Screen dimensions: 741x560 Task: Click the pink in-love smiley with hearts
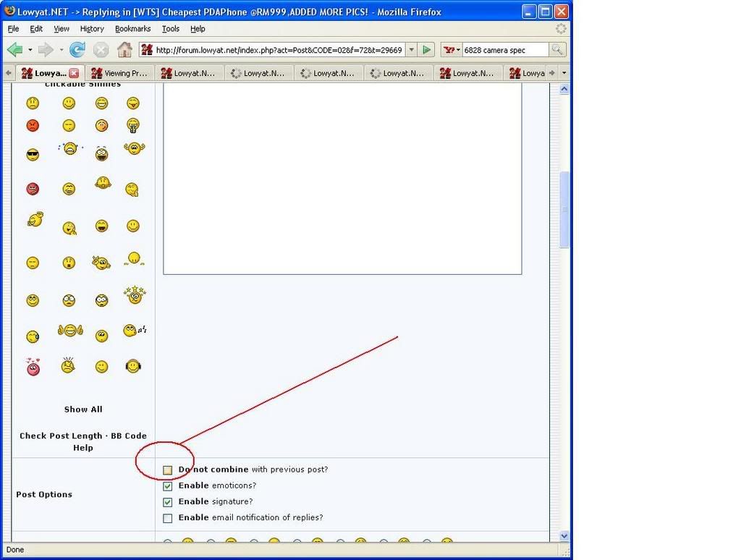(x=32, y=367)
